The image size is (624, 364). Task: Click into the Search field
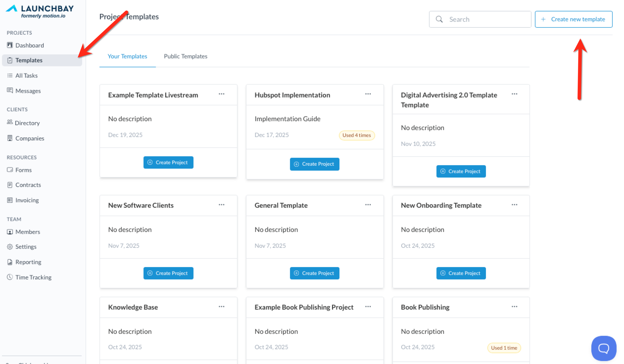[x=485, y=19]
